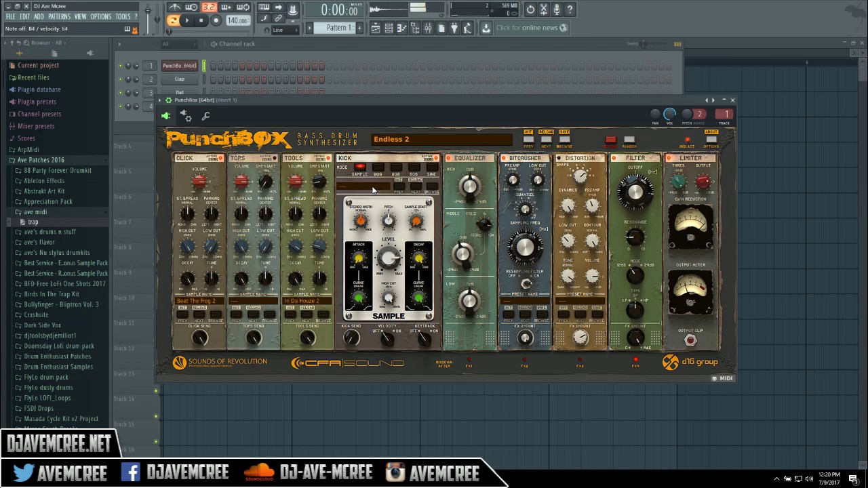
Task: Enable the 909 kick mode
Action: (378, 167)
